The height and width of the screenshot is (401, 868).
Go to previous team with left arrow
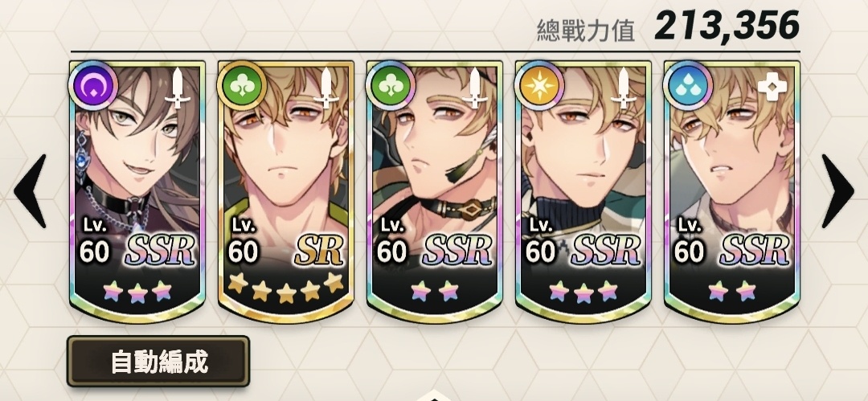pos(31,190)
